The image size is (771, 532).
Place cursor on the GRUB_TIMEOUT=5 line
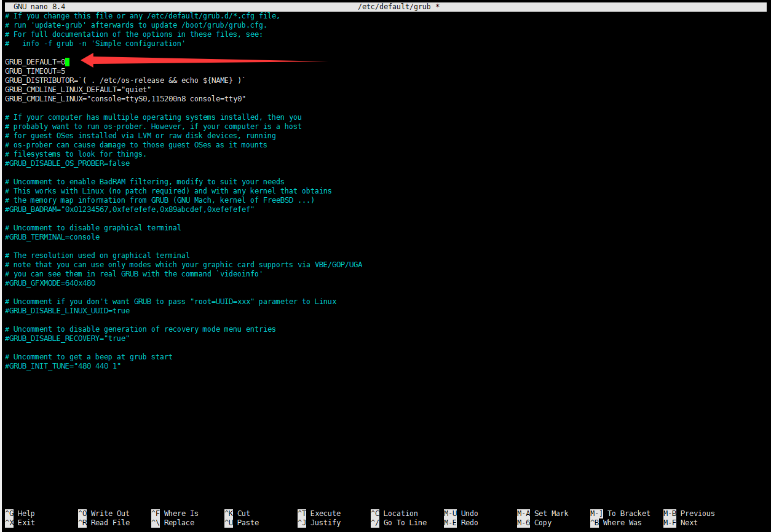(35, 71)
